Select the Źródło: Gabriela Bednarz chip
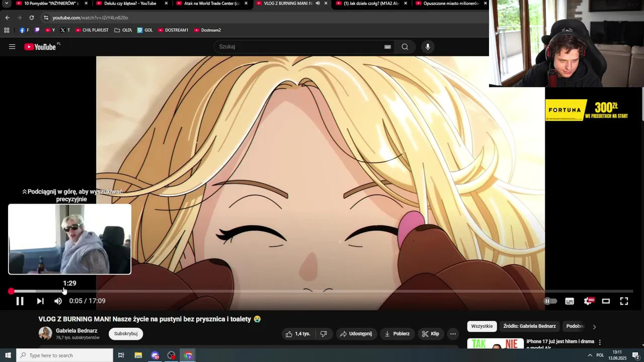644x362 pixels. (x=529, y=326)
